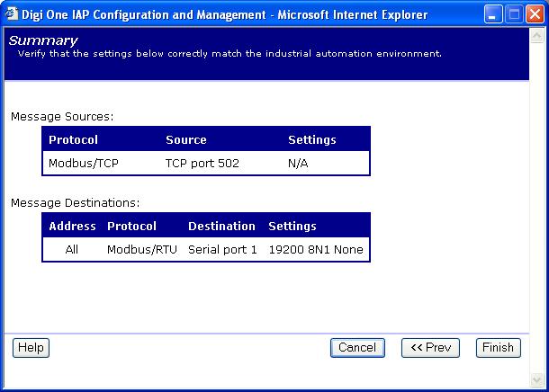Cancel the configuration wizard
549x392 pixels.
pos(357,348)
